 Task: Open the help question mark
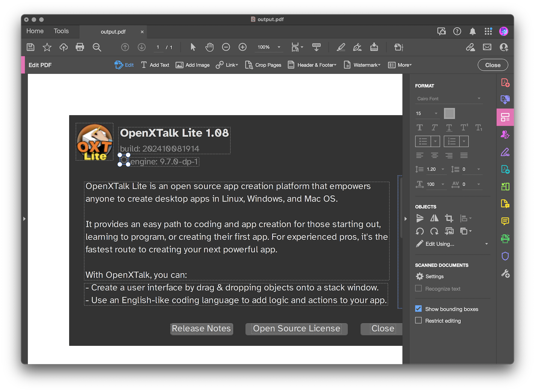(x=457, y=31)
